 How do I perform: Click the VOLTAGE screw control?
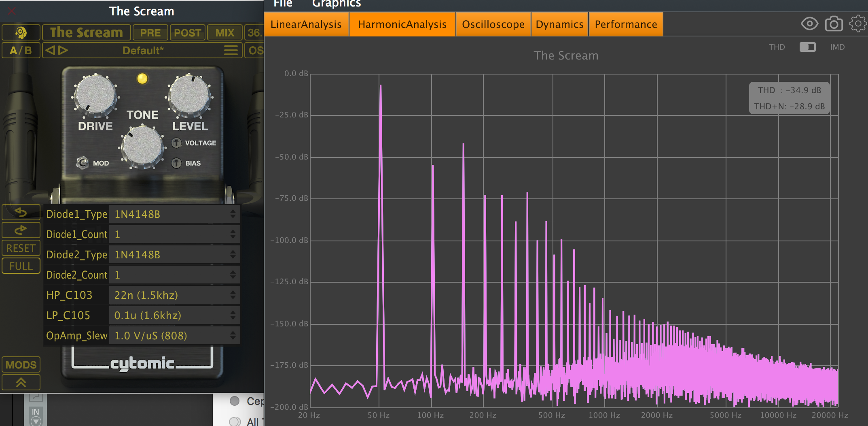pos(176,143)
